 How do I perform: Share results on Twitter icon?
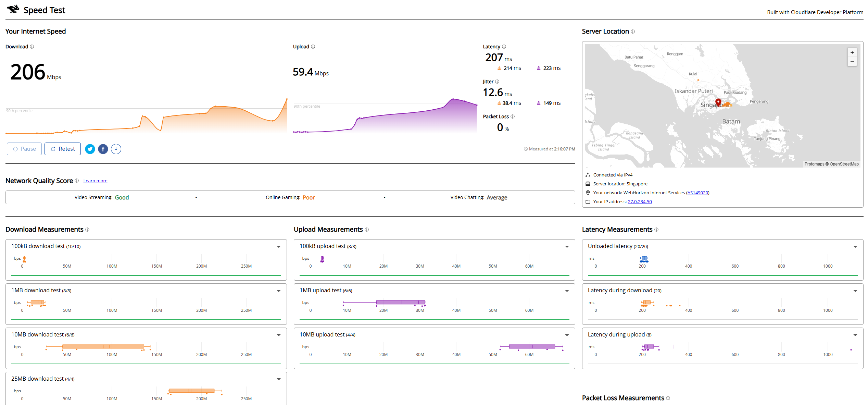tap(90, 149)
